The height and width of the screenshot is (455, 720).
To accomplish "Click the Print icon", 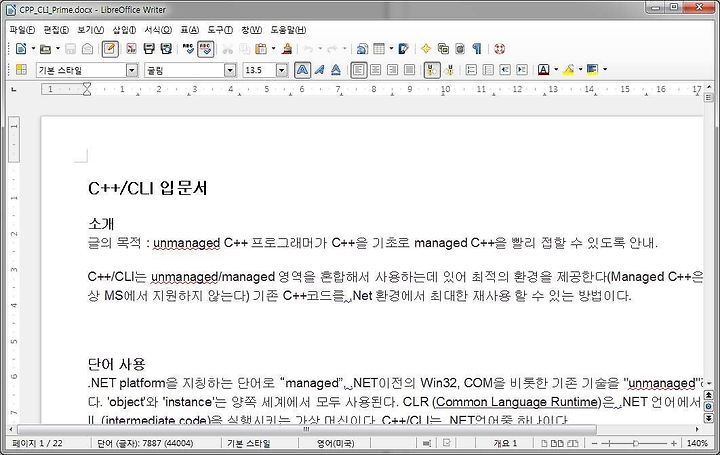I will coord(149,49).
